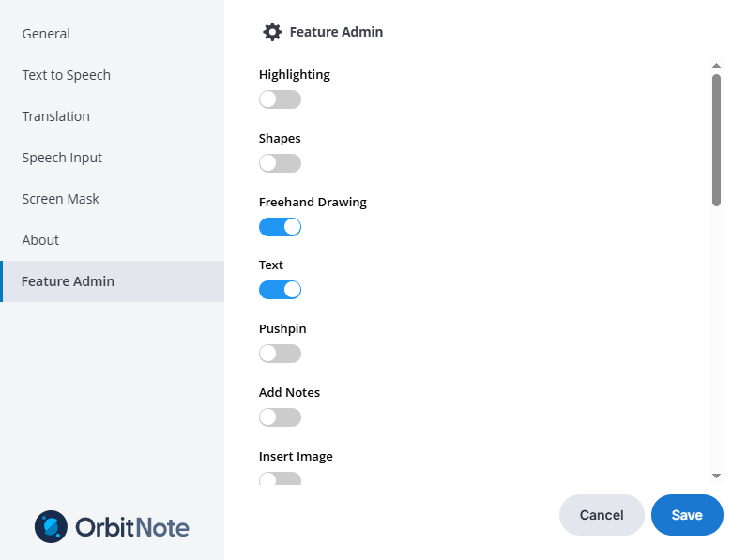Click the OrbitNote logo icon

point(51,527)
